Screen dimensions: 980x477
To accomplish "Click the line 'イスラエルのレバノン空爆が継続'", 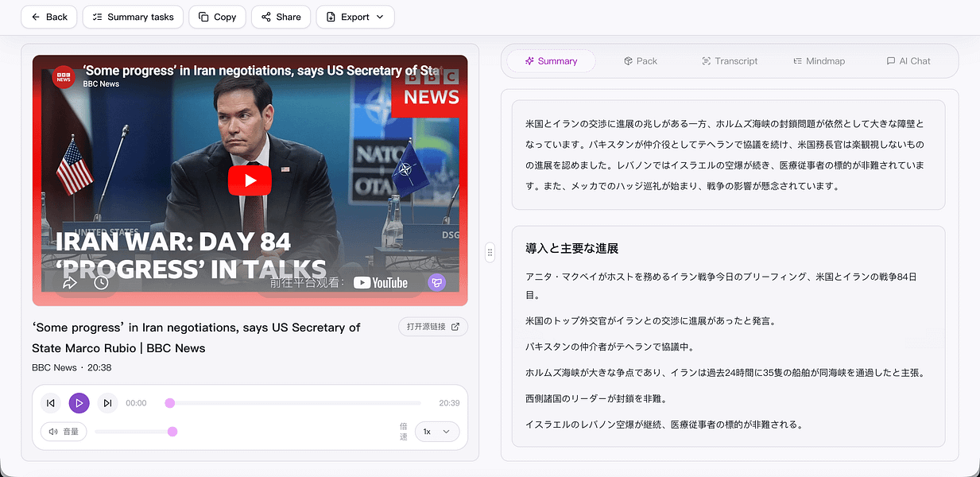I will [x=664, y=425].
